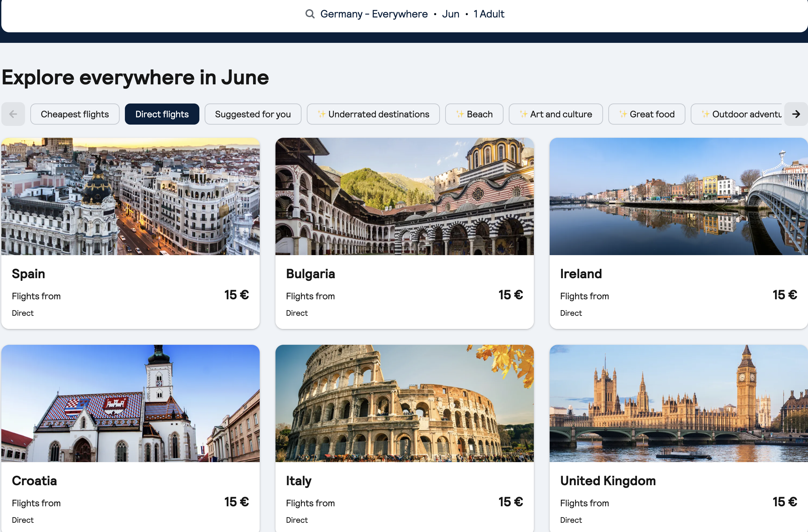Click the Croatia destination title

coord(34,481)
